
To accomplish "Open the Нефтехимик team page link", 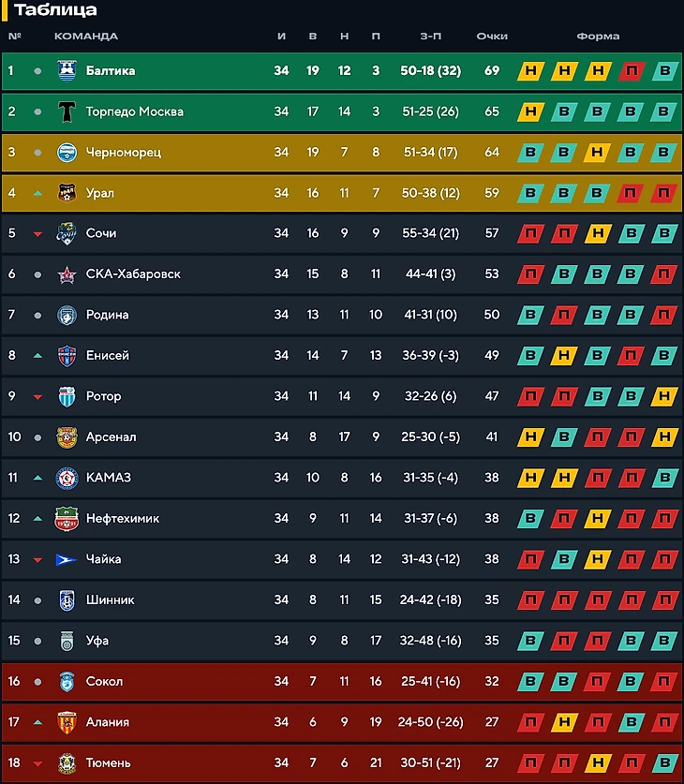I will (122, 519).
